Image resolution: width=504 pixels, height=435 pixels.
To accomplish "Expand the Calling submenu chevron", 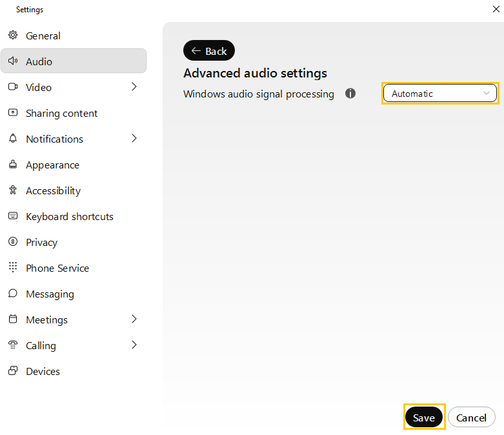I will point(134,345).
